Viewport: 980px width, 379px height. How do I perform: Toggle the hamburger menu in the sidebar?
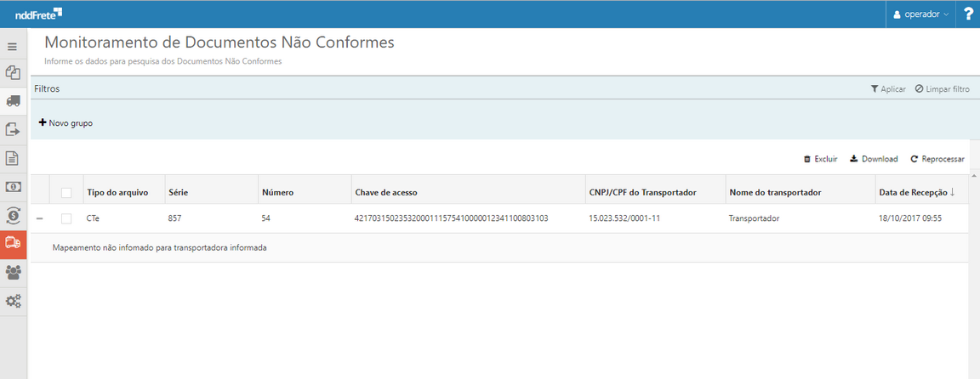point(13,47)
